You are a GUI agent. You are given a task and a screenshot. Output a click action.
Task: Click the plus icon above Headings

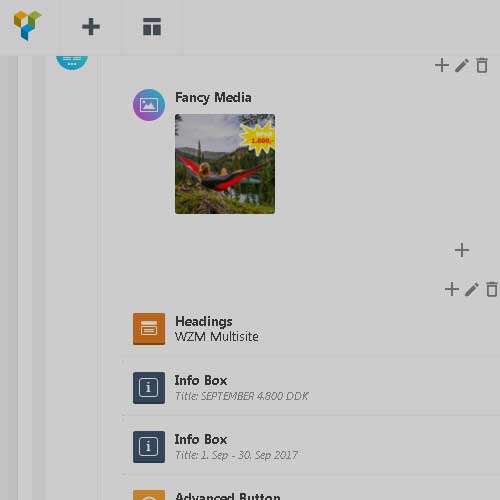coord(452,289)
